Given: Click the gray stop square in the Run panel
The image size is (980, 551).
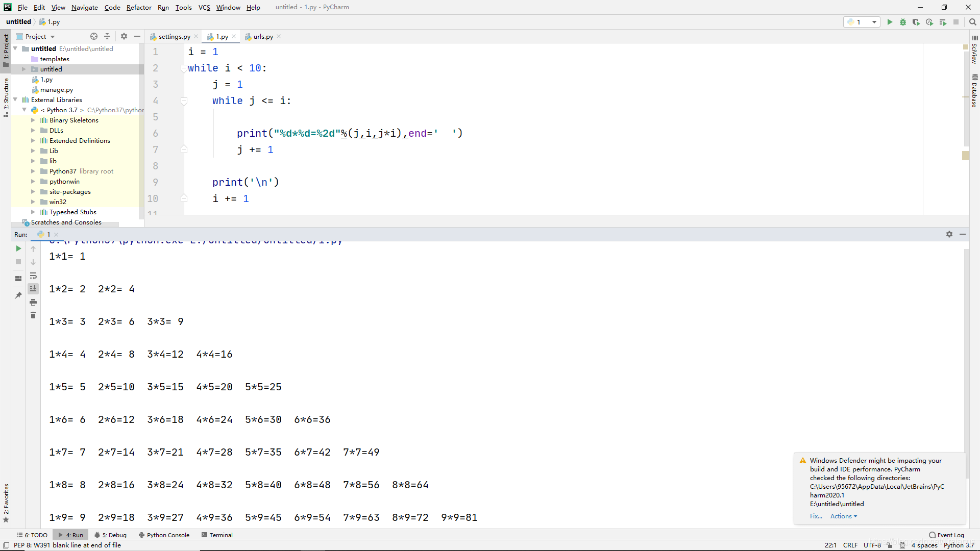Looking at the screenshot, I should click(18, 262).
